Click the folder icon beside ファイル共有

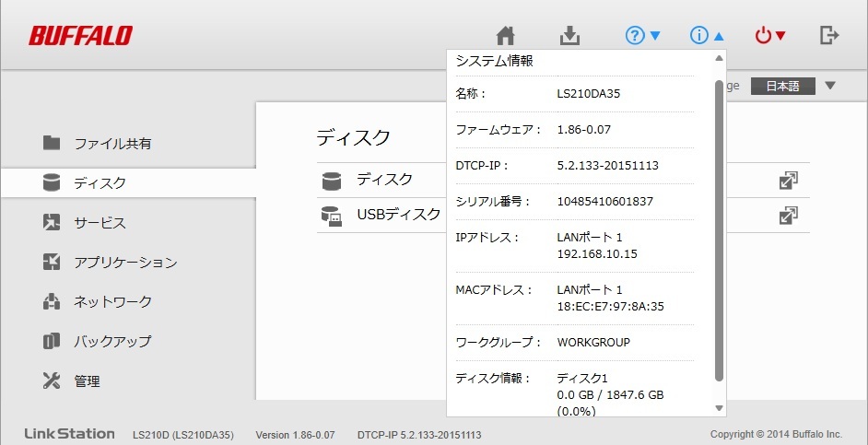[52, 143]
